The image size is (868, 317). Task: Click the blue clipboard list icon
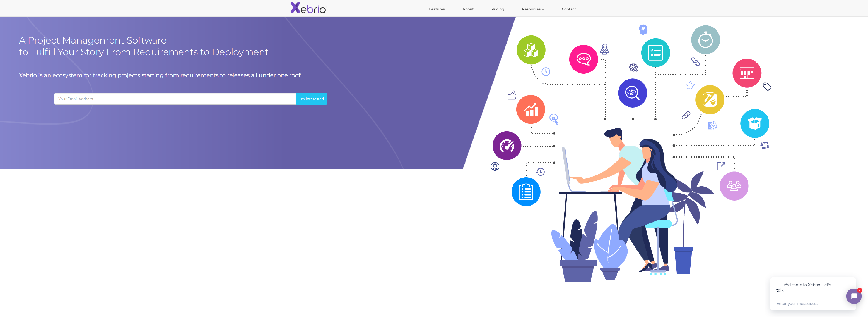(x=526, y=192)
